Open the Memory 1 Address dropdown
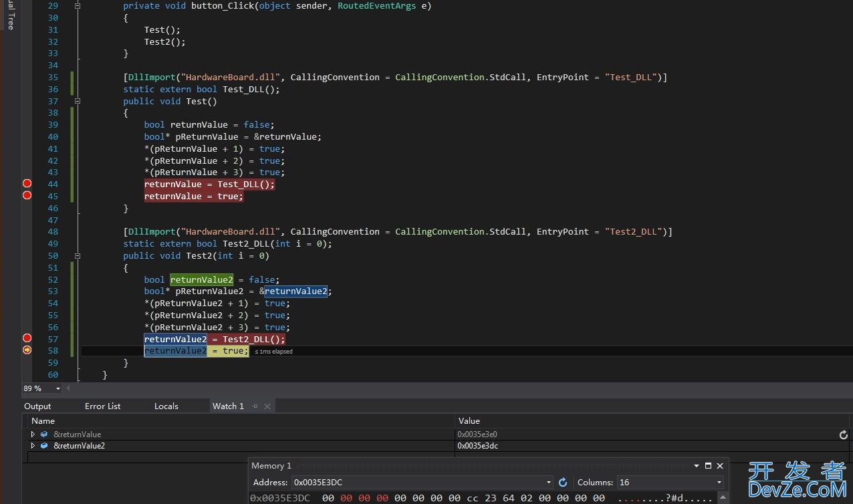 pos(549,482)
